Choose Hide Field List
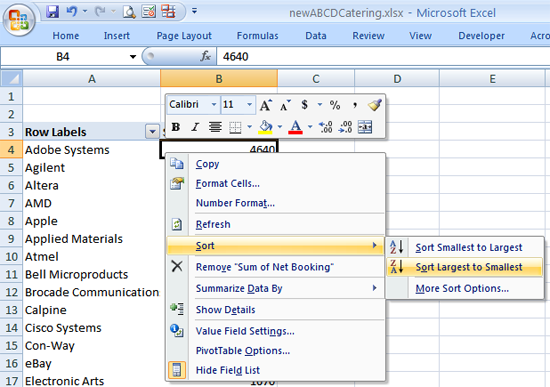Screen dimensions: 550x387 pos(275,370)
